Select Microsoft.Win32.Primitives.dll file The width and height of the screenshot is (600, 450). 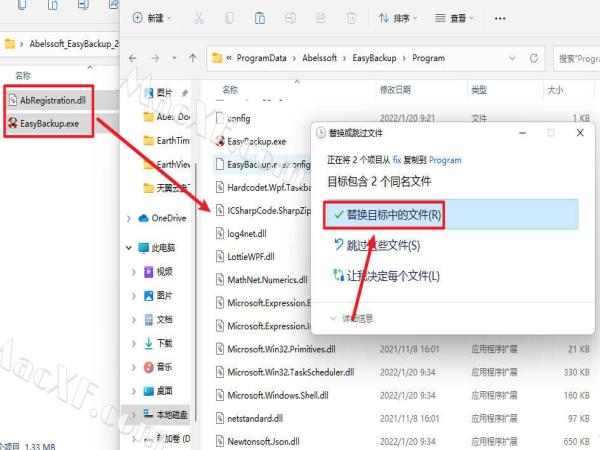(276, 349)
